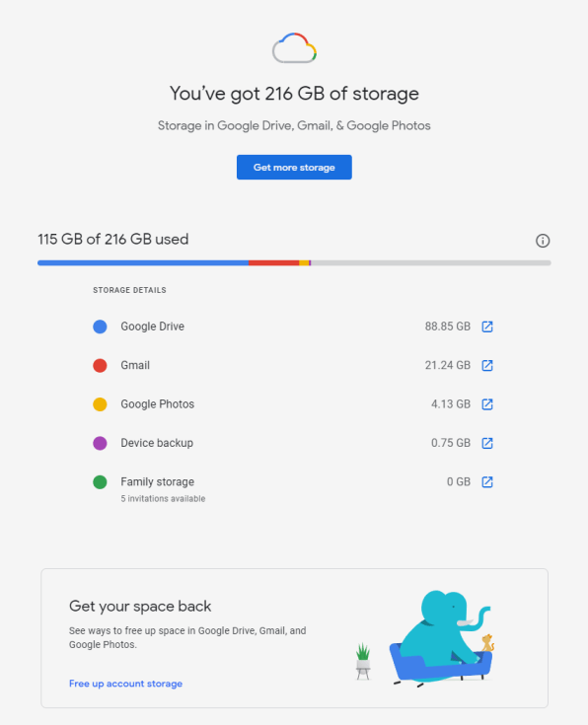
Task: Open Google Photos external link icon
Action: (x=487, y=404)
